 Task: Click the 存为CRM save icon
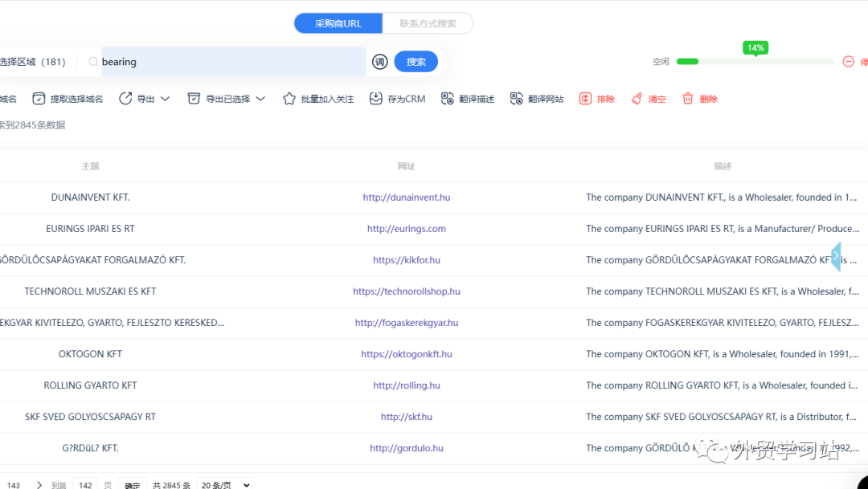(376, 99)
